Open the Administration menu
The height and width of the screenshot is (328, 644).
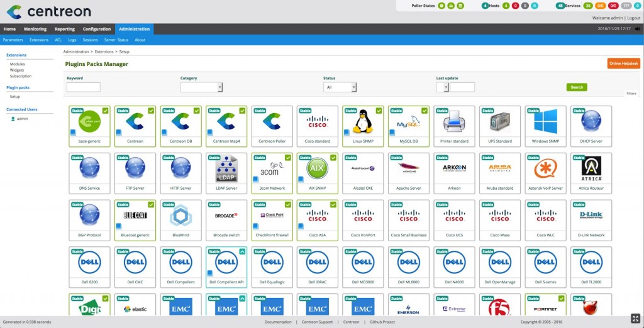tap(135, 29)
